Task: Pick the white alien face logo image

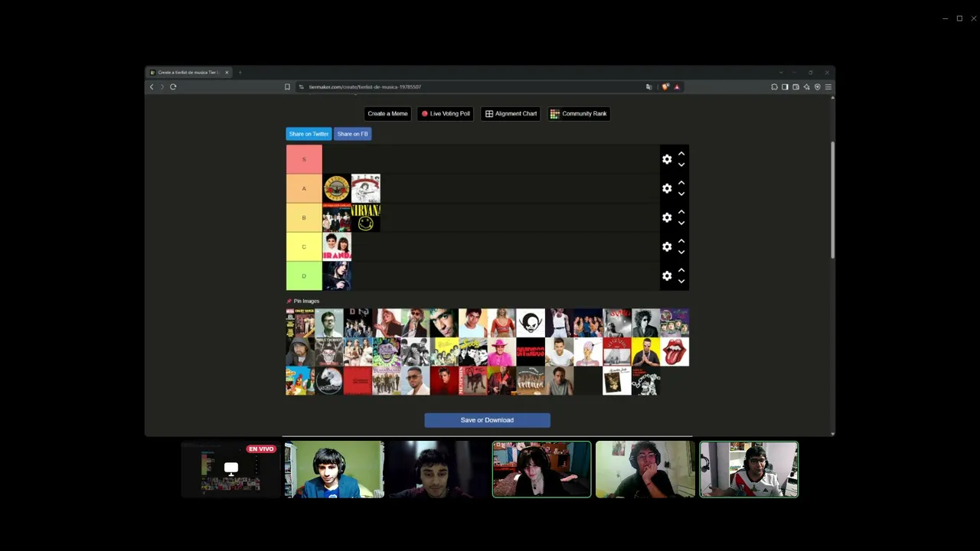Action: (x=531, y=323)
